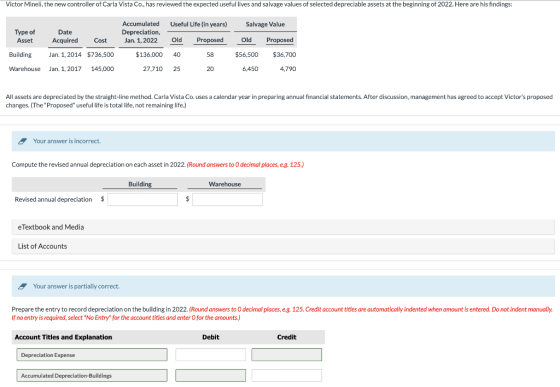This screenshot has width=560, height=387.
Task: Click the 'Your answer is partially correct' banner text
Action: 76,286
